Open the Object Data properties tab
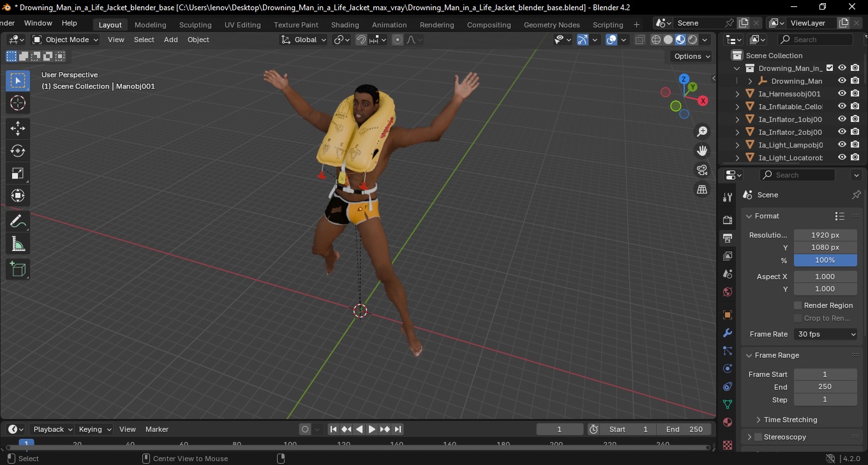 728,404
